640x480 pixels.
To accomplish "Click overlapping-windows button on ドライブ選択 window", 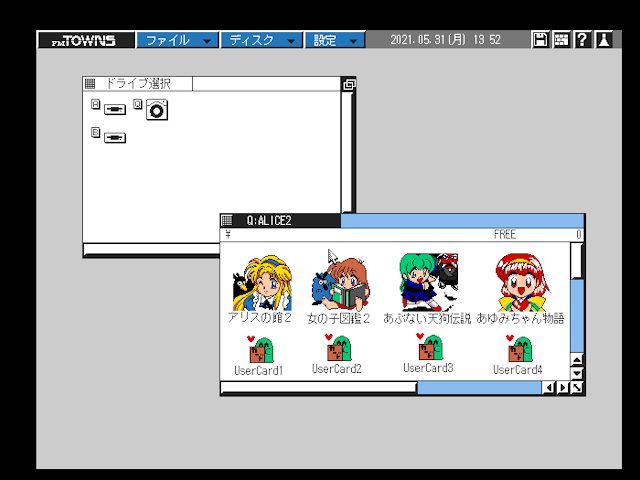I will click(349, 84).
